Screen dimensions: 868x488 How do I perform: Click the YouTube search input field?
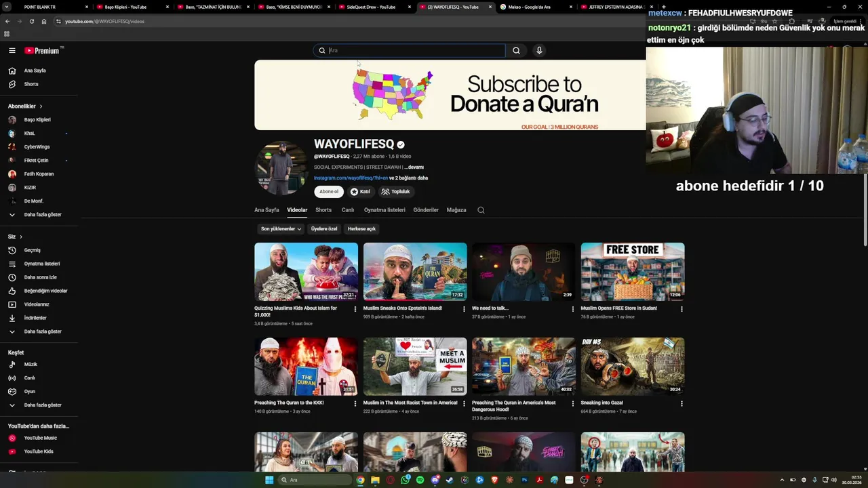pyautogui.click(x=410, y=50)
